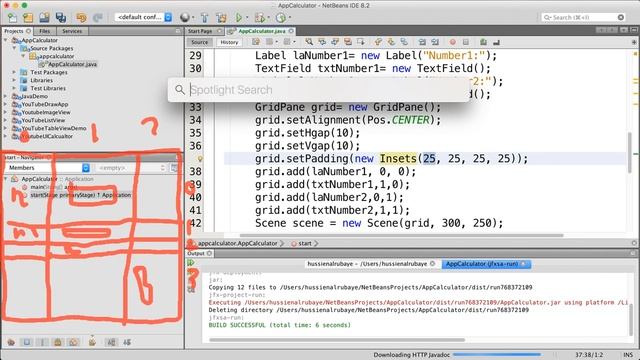640x360 pixels.
Task: Click the New File toolbar icon
Action: tap(12, 18)
